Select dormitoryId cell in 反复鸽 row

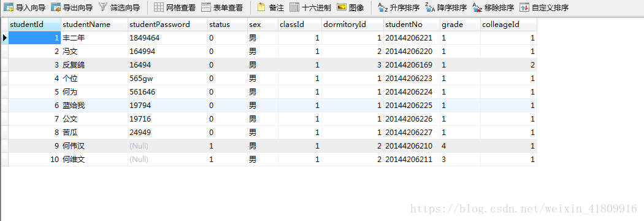(x=353, y=65)
